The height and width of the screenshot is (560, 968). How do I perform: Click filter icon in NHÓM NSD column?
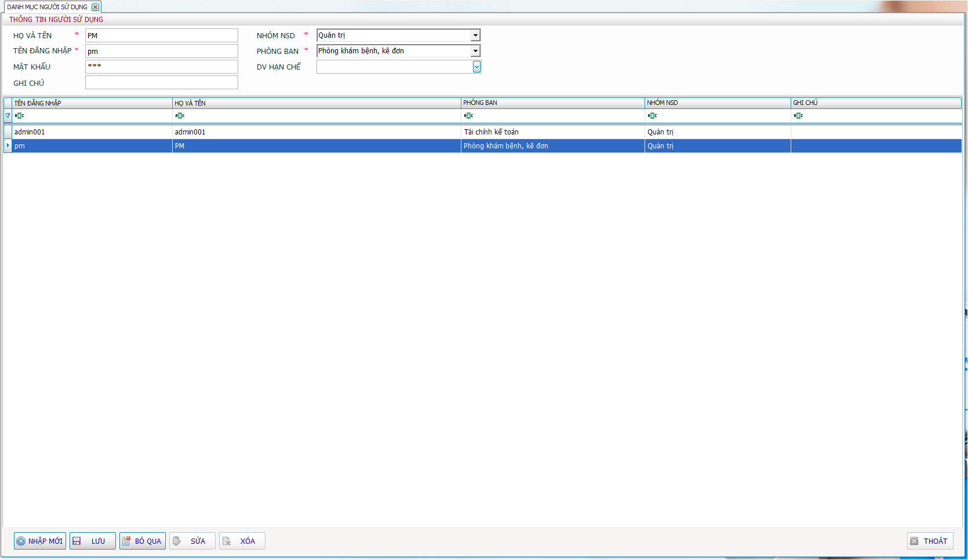coord(652,115)
